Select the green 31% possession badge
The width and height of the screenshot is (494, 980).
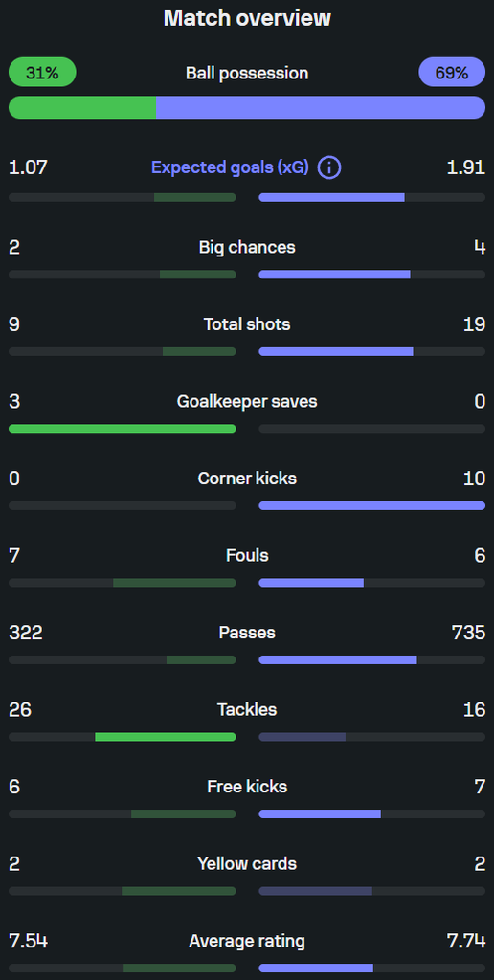tap(42, 73)
